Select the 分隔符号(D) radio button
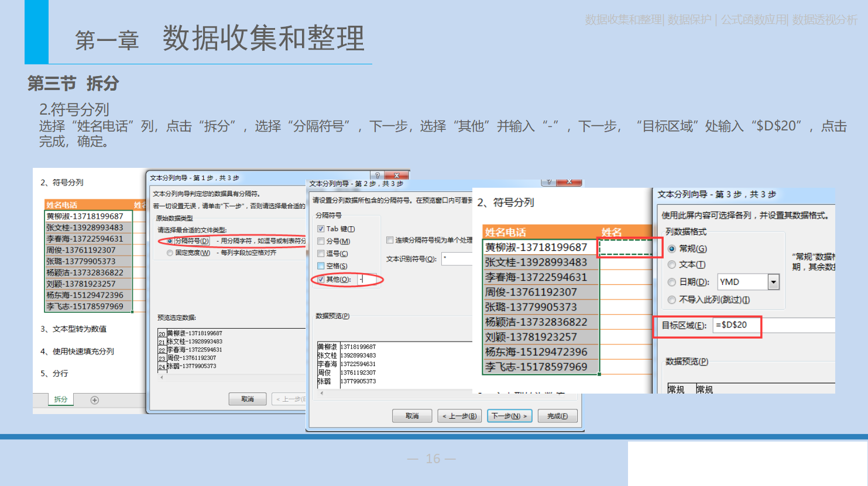Image resolution: width=868 pixels, height=486 pixels. (170, 241)
